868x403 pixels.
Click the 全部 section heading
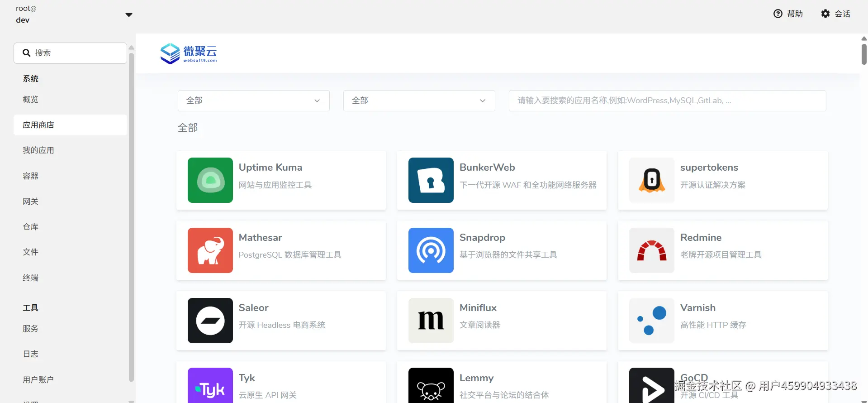(188, 128)
